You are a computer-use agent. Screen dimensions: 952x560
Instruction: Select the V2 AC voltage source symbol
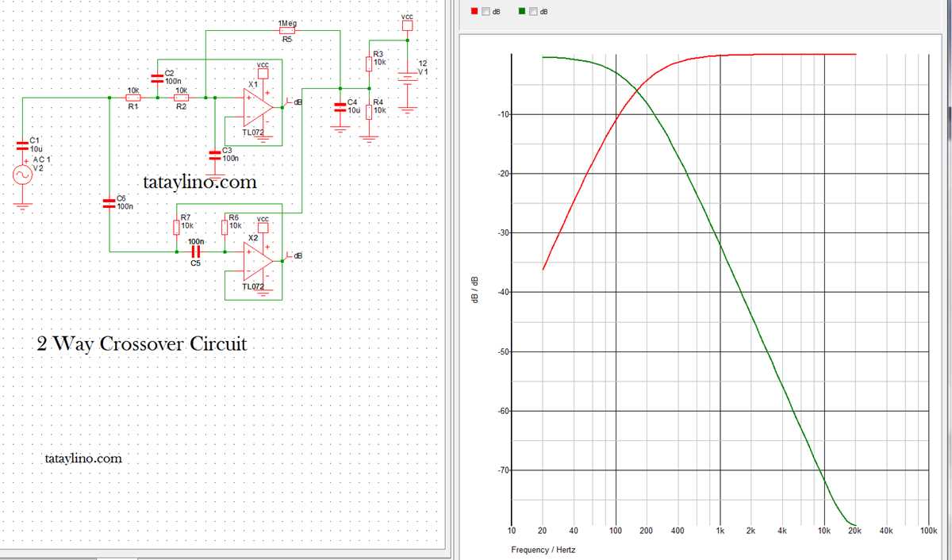21,175
